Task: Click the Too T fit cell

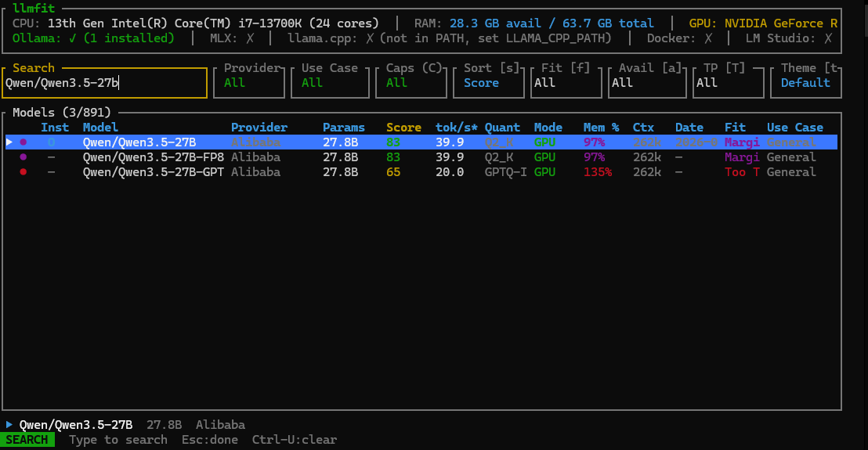Action: (x=743, y=172)
